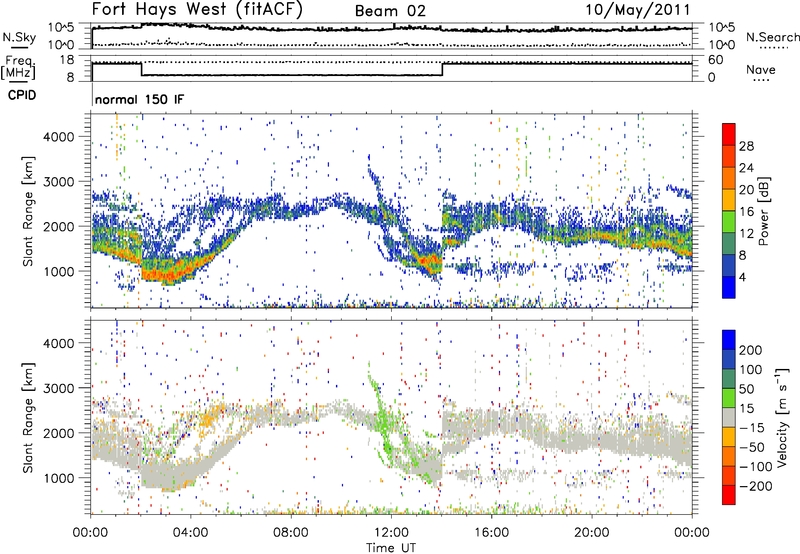Click the 'CPID' label
The image size is (800, 554).
click(x=22, y=95)
